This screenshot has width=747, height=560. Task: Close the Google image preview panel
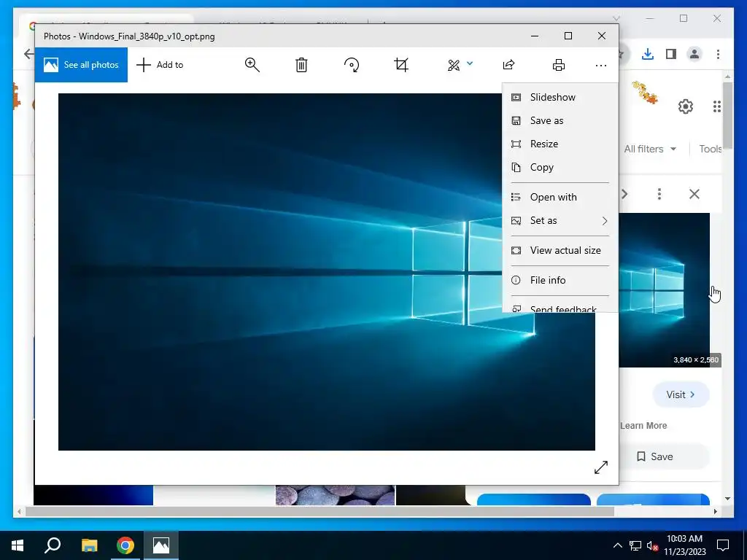click(694, 194)
